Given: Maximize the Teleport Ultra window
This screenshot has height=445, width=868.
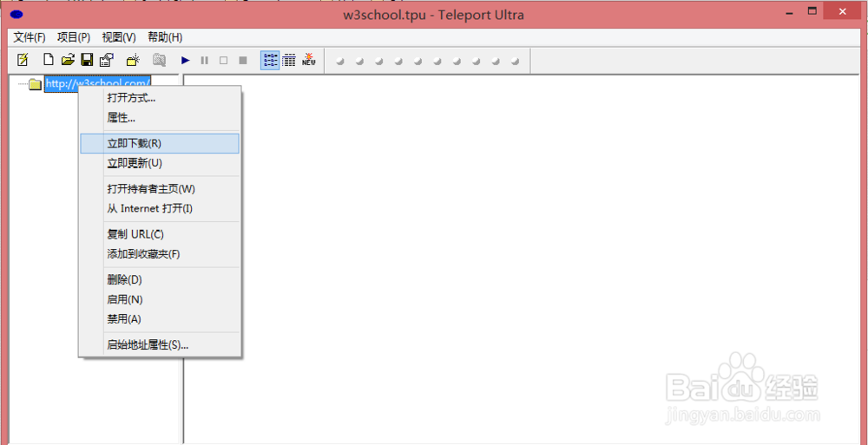Looking at the screenshot, I should coord(812,10).
